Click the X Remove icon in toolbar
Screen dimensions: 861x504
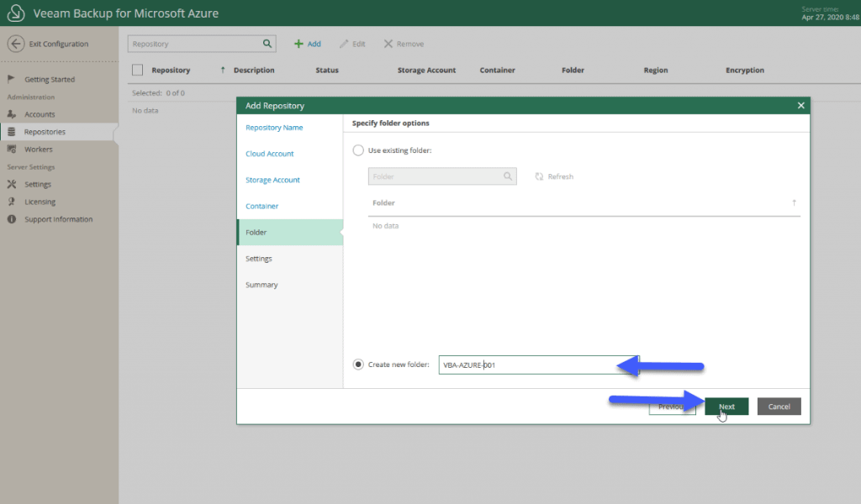388,44
